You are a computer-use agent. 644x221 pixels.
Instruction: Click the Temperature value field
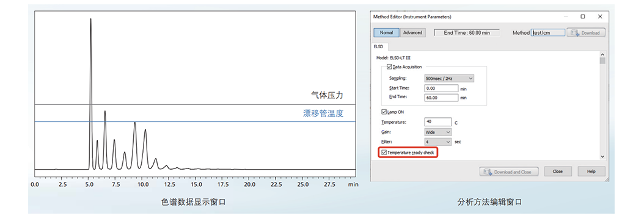pos(438,121)
